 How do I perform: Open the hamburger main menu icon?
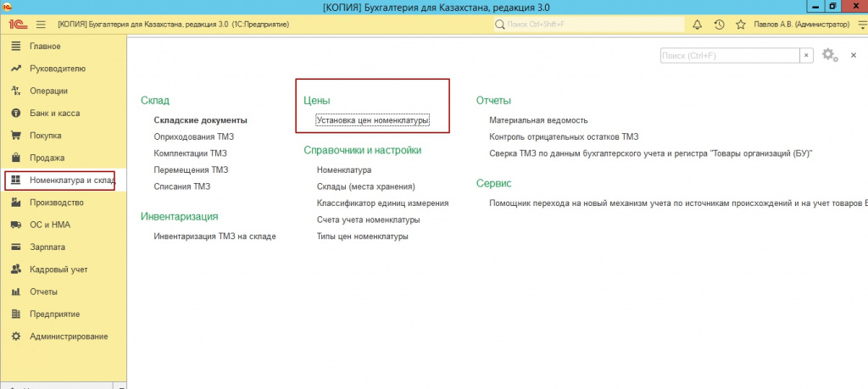[41, 25]
